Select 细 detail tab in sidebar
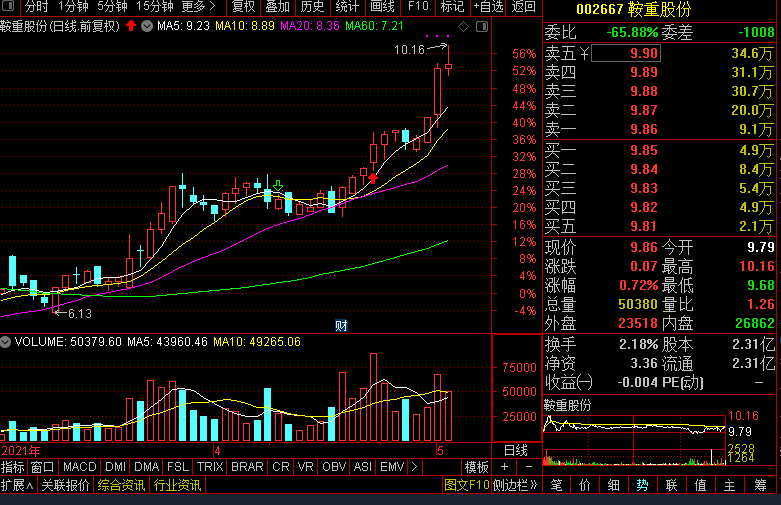Viewport: 781px width, 505px height. tap(614, 485)
